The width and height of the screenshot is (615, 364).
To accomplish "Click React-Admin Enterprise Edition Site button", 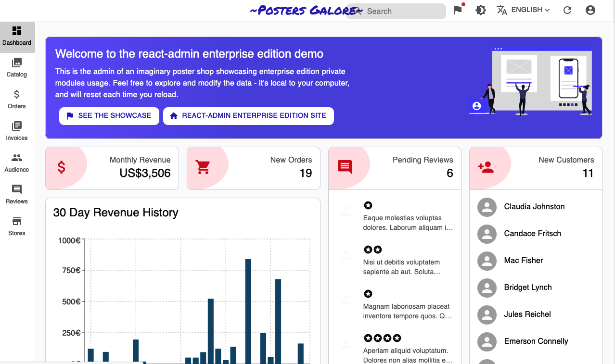I will (x=248, y=116).
